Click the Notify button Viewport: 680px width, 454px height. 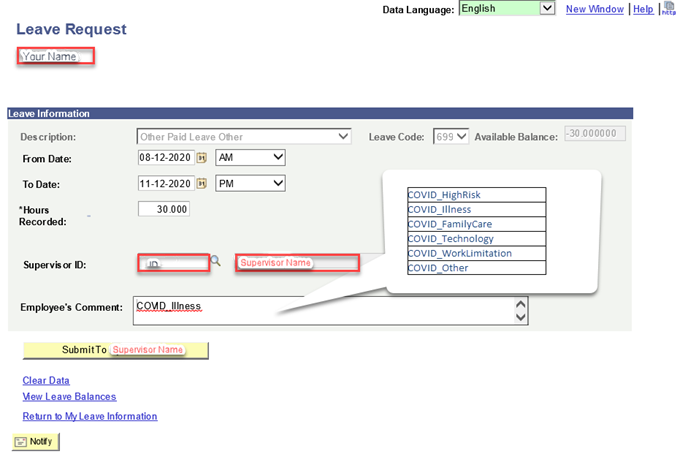(x=34, y=441)
